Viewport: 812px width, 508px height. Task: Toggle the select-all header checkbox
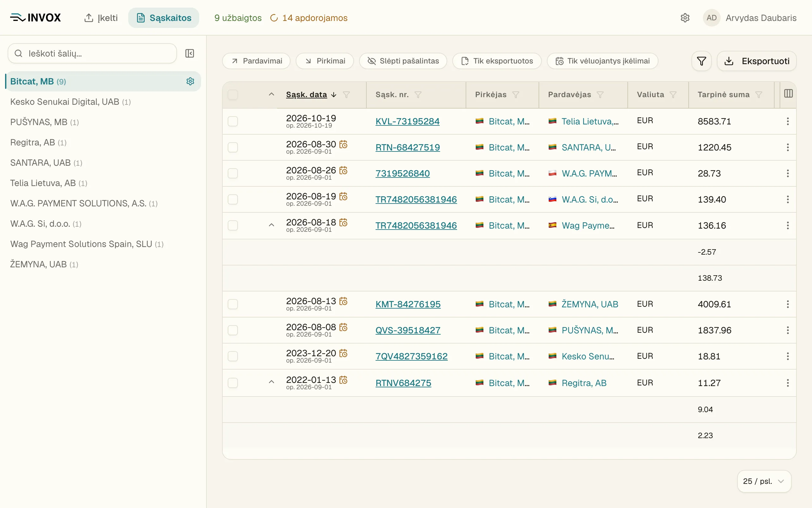click(x=233, y=95)
